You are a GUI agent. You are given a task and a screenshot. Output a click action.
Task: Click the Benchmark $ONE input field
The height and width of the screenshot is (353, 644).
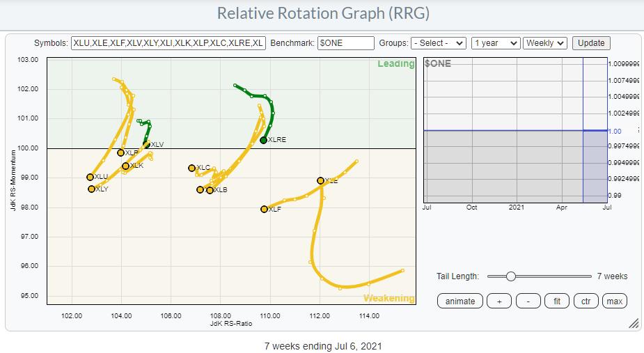345,43
